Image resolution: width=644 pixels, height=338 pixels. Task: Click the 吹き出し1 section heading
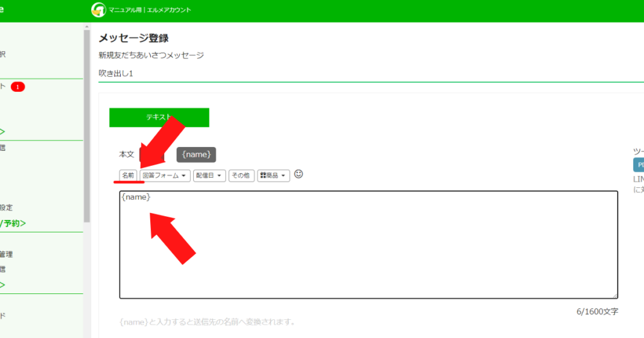coord(116,74)
